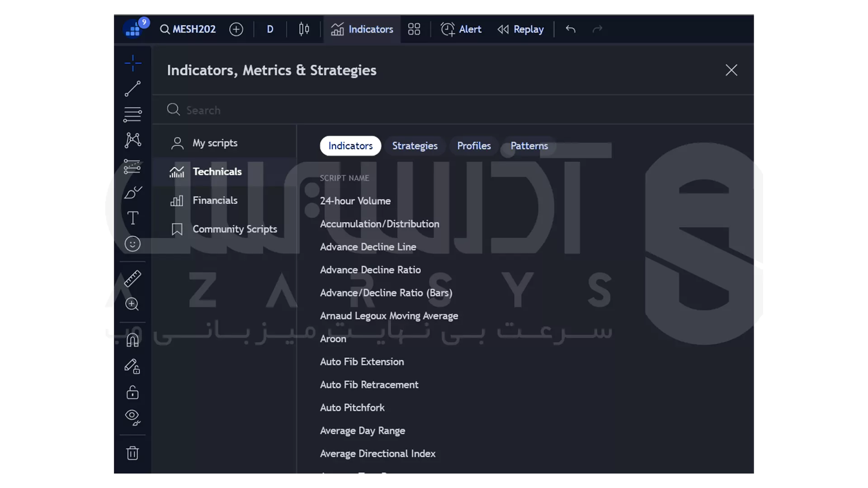Undo the last action
This screenshot has width=868, height=488.
coord(571,29)
